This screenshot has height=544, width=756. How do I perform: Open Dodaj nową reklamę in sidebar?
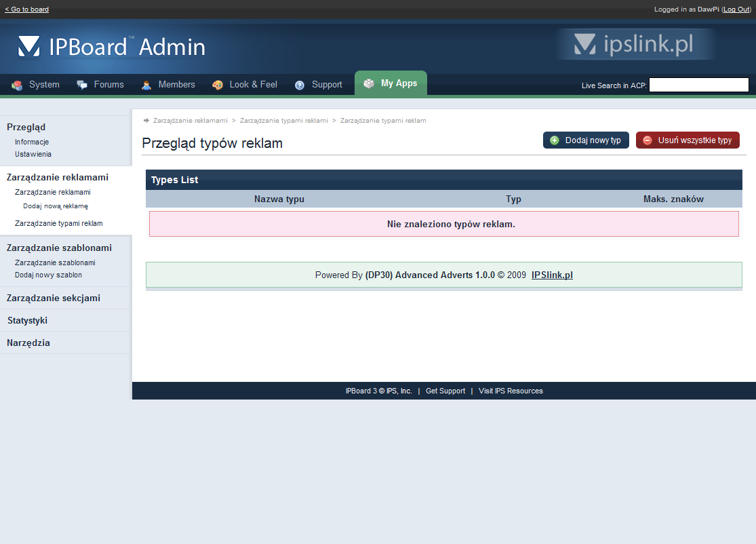click(56, 206)
